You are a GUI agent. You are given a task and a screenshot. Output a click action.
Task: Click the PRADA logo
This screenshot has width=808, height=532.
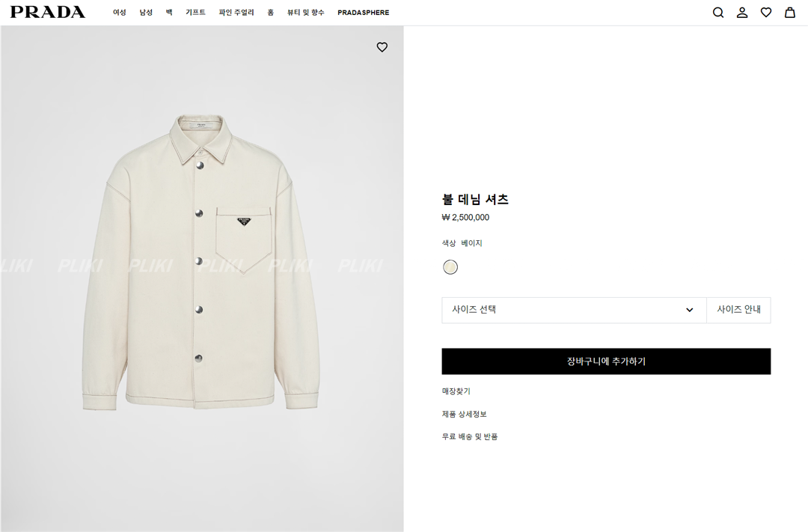coord(47,12)
